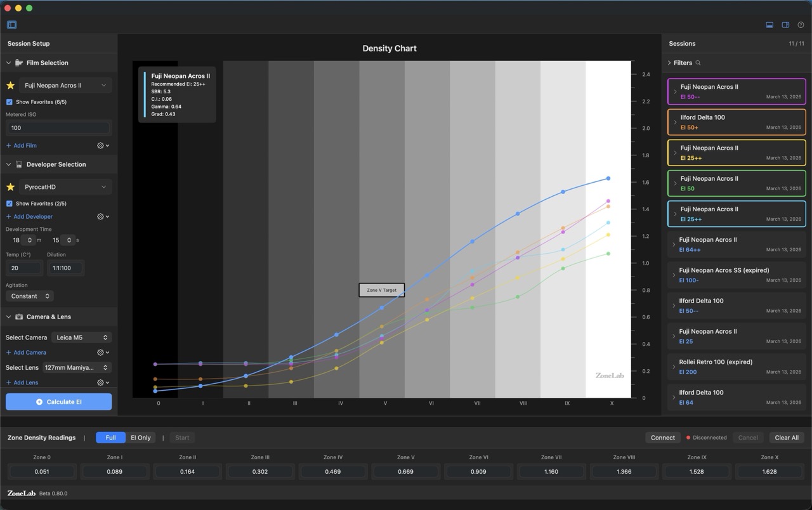The width and height of the screenshot is (812, 510).
Task: Select the blue-outlined Acros II EI 25++ session
Action: point(737,214)
